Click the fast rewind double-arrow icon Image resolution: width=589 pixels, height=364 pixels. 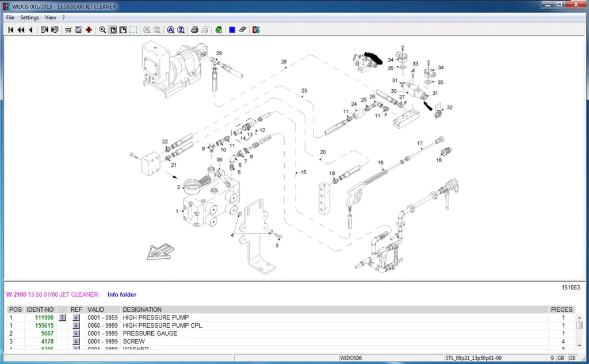[21, 30]
